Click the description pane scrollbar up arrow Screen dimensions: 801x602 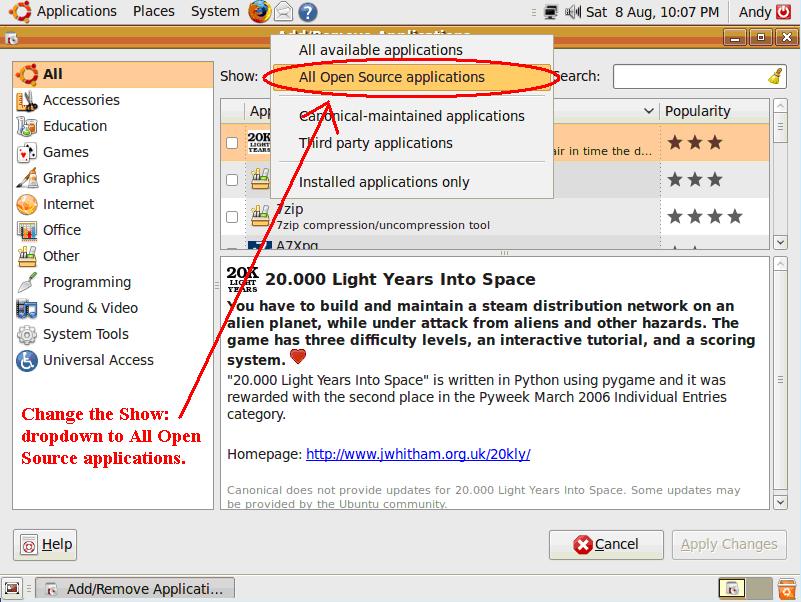[780, 264]
